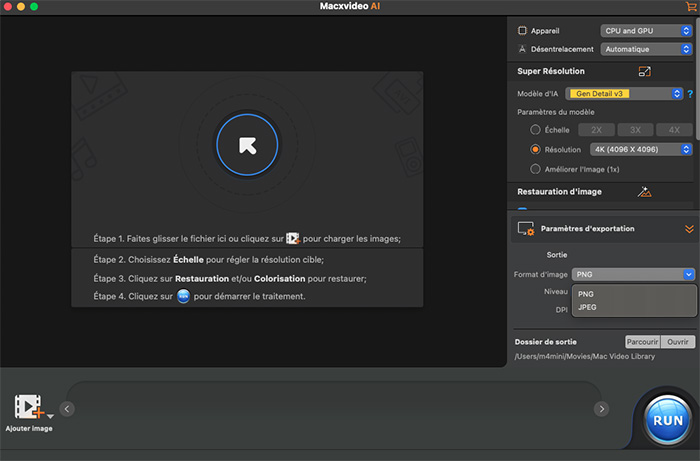Select the Échelle radio button
The image size is (700, 461).
[535, 130]
